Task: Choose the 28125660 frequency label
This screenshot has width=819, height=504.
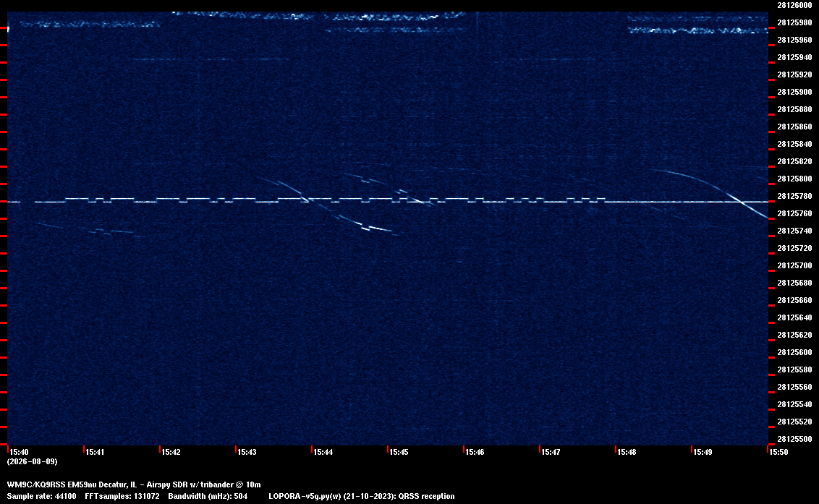Action: (x=794, y=300)
